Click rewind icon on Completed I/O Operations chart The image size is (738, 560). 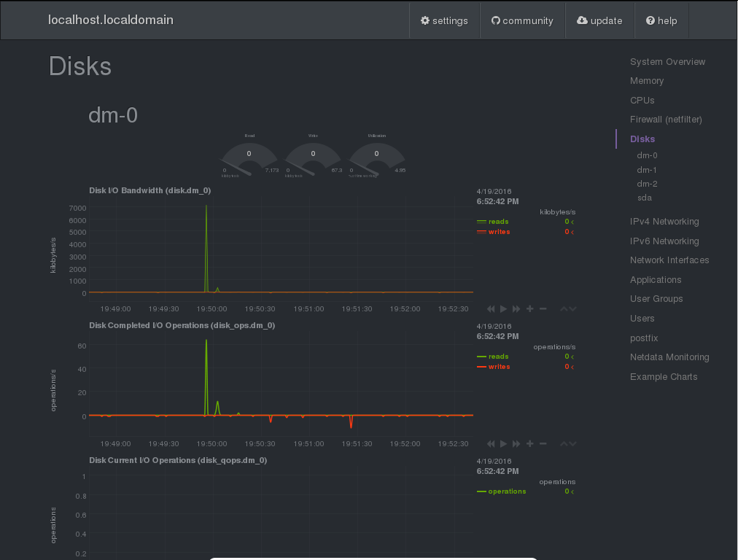pos(491,443)
